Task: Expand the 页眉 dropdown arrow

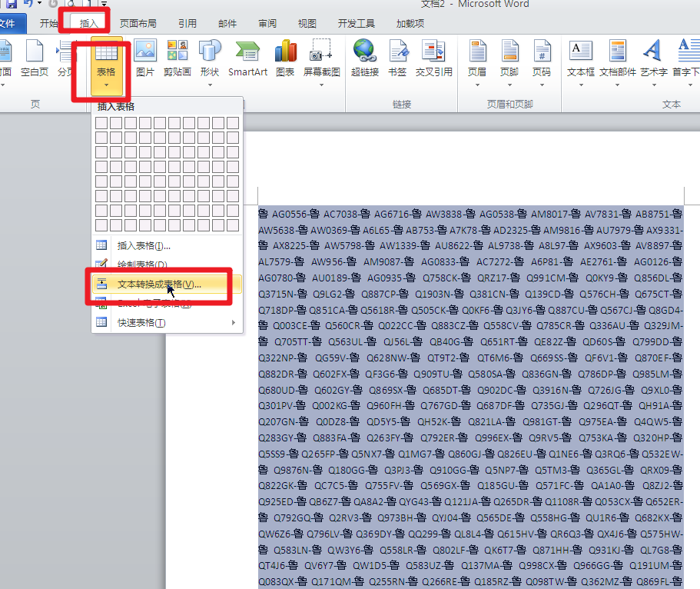Action: [477, 85]
